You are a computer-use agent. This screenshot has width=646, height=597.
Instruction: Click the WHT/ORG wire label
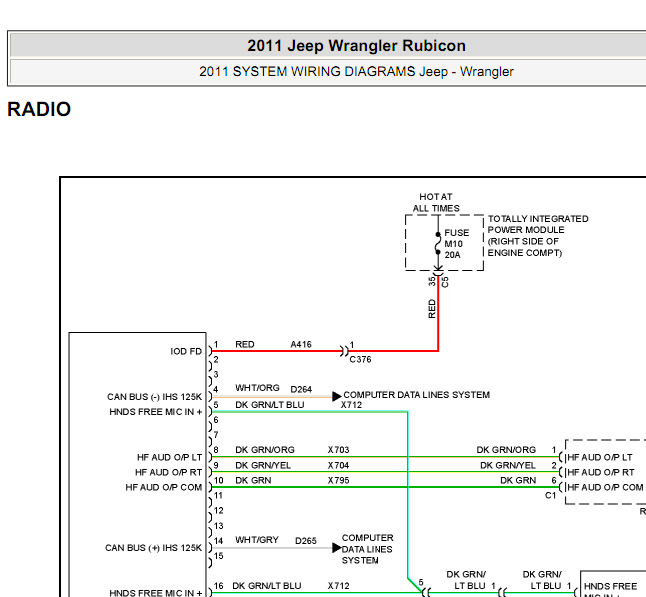(257, 388)
